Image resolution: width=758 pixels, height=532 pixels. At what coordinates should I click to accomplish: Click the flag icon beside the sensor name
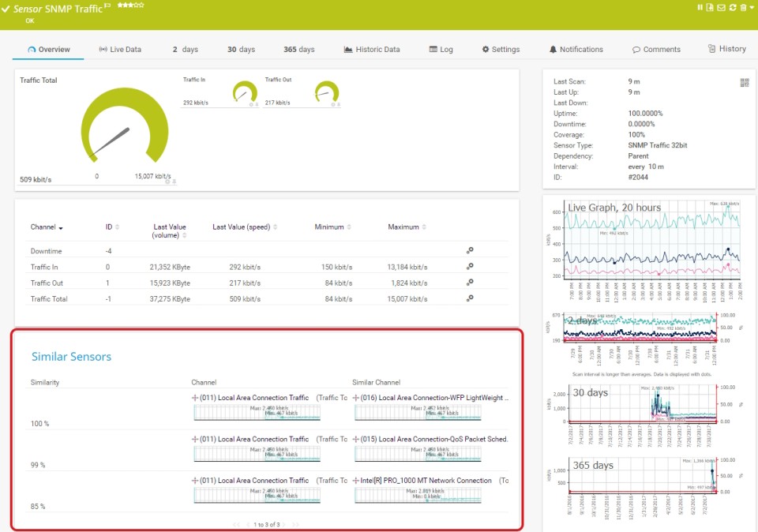coord(107,7)
